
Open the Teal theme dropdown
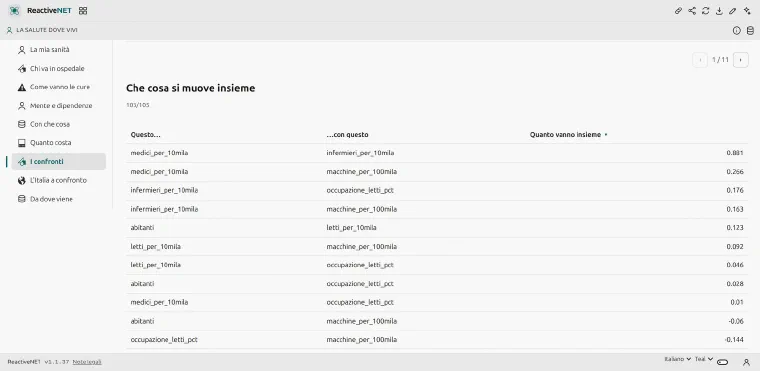point(704,359)
